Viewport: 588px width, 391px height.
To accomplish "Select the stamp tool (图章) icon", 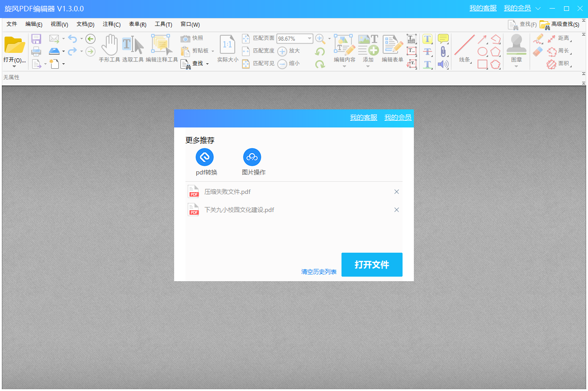I will coord(516,45).
